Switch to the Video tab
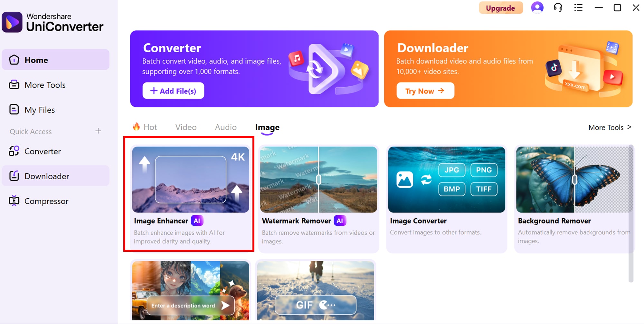This screenshot has width=644, height=324. (x=186, y=127)
